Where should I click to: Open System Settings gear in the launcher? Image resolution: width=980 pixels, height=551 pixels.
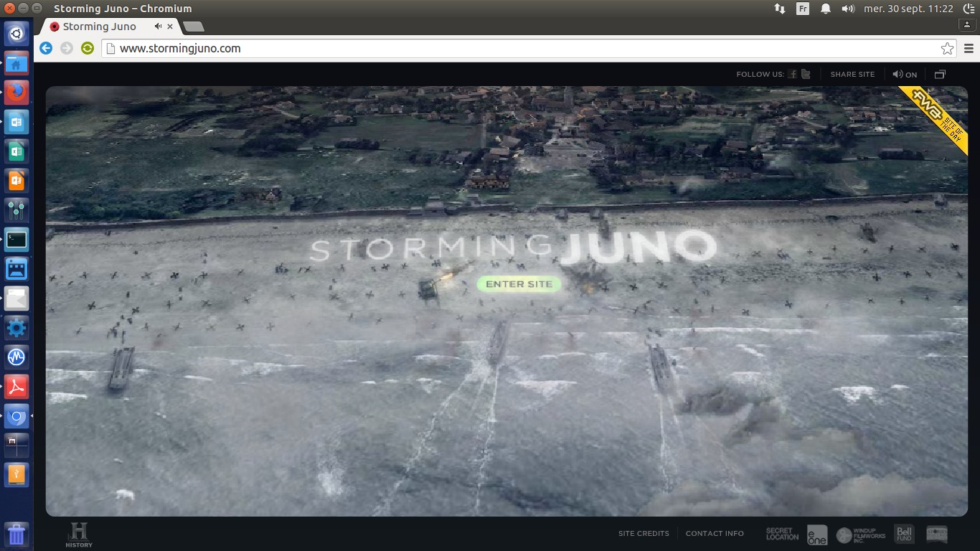17,327
